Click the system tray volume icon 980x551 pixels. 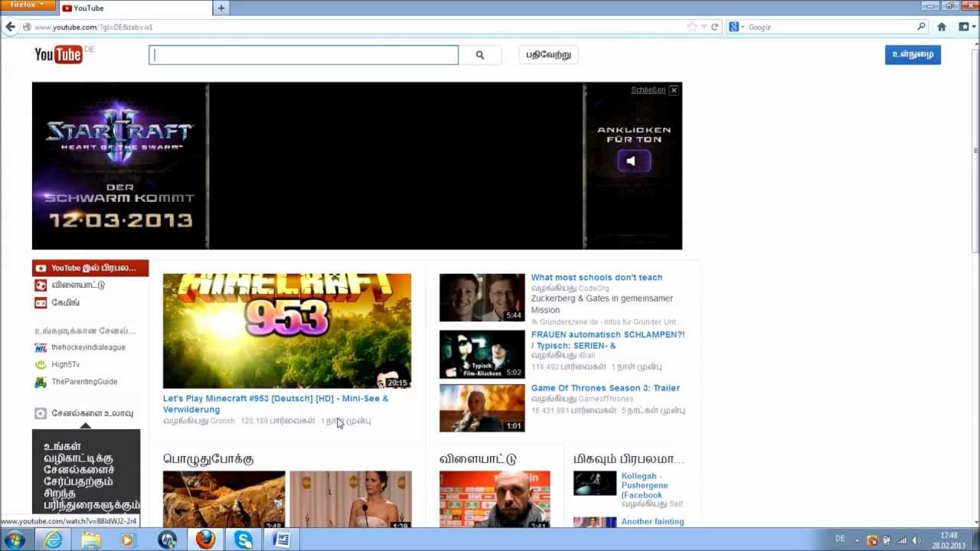click(x=916, y=540)
